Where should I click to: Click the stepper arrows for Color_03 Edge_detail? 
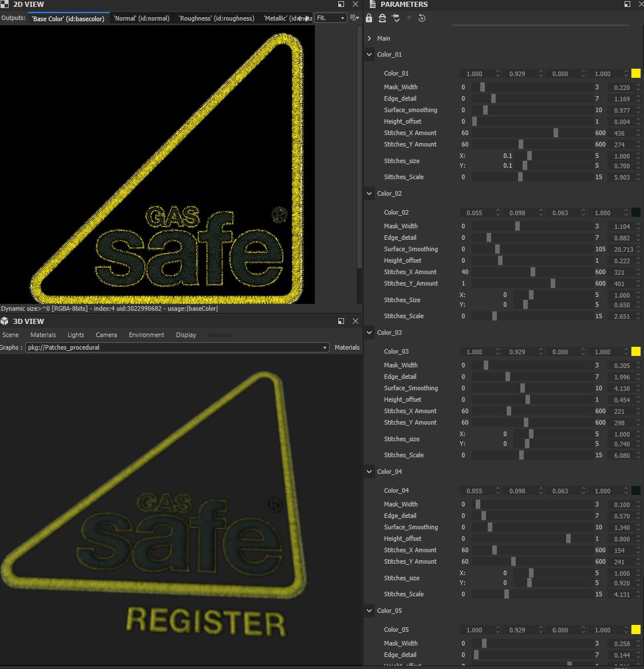pyautogui.click(x=638, y=377)
